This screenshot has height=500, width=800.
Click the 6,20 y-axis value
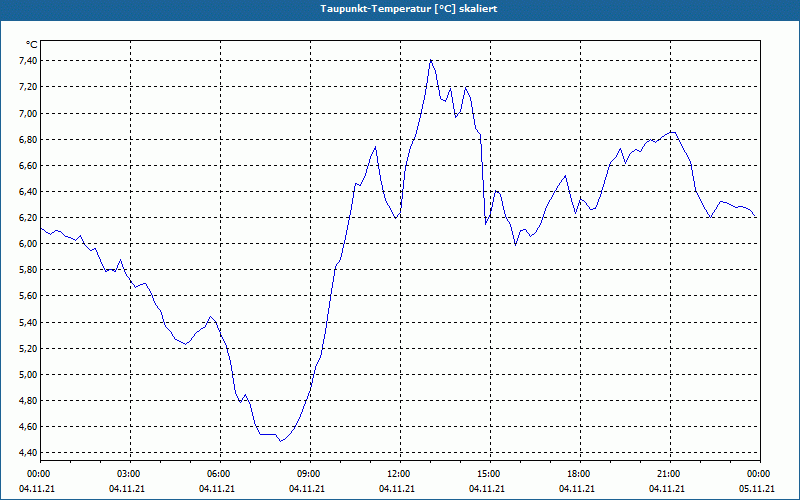[29, 217]
